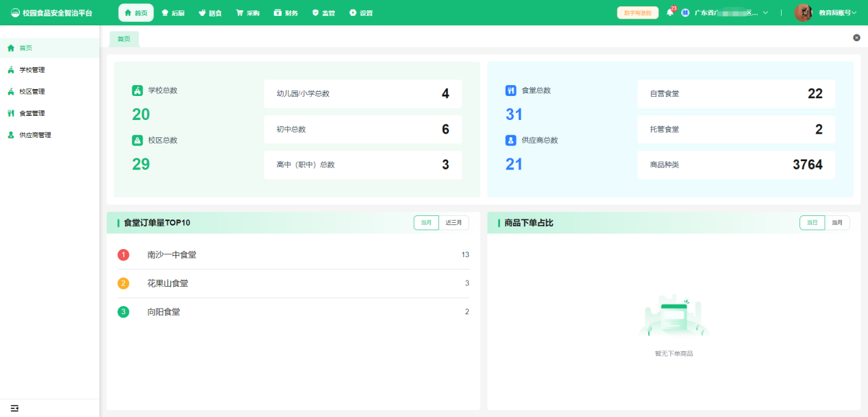The image size is (868, 417).
Task: Click the sidebar collapse icon at bottom left
Action: point(14,408)
